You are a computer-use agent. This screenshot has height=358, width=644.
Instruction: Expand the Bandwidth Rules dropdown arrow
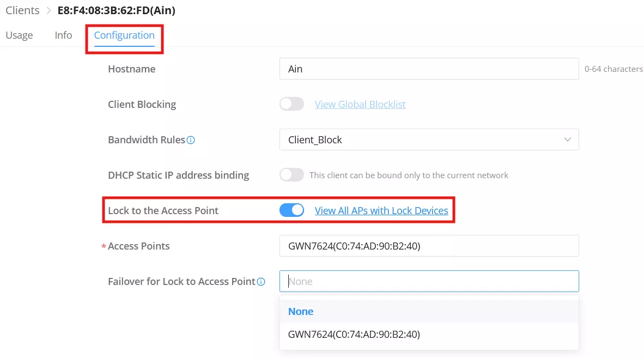[x=568, y=139]
